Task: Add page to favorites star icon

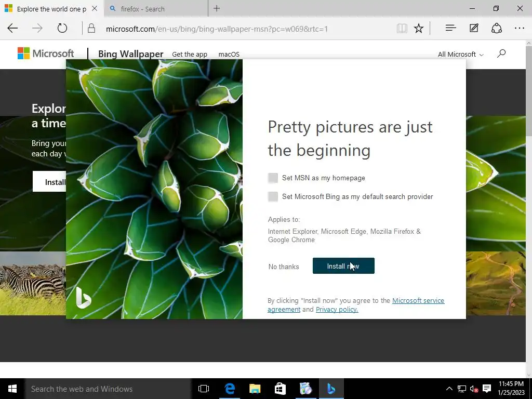Action: tap(419, 29)
